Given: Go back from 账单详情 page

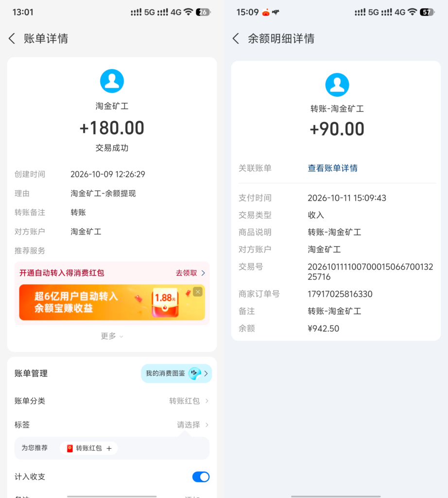Looking at the screenshot, I should (12, 38).
